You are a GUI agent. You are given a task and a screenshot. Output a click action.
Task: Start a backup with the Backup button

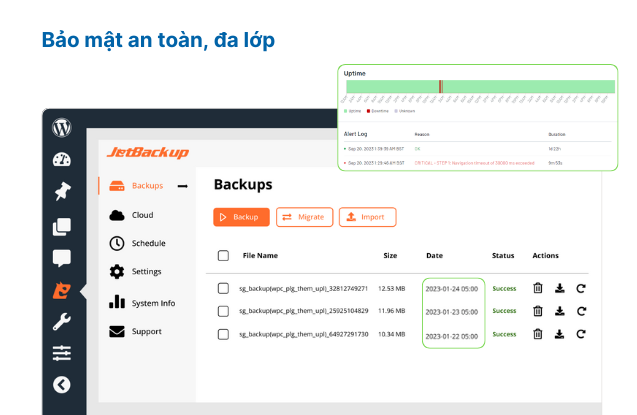[x=241, y=217]
